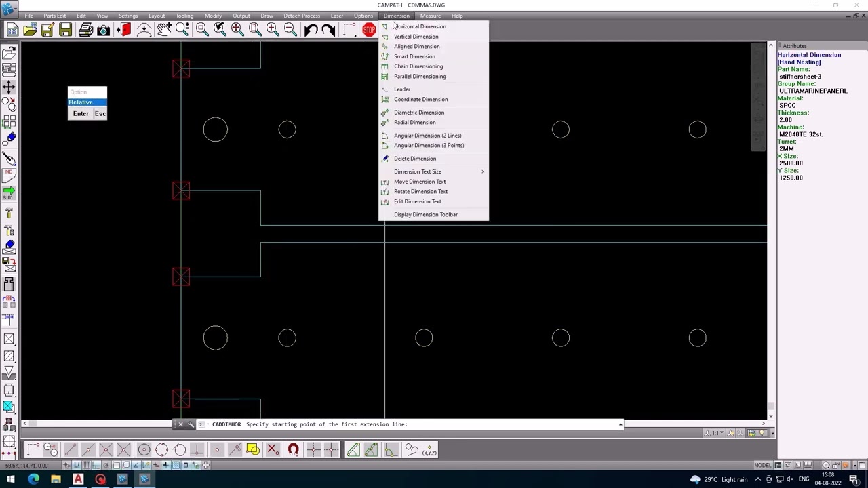Click the New file icon in toolbar
Screen dimensions: 868x488
12,29
